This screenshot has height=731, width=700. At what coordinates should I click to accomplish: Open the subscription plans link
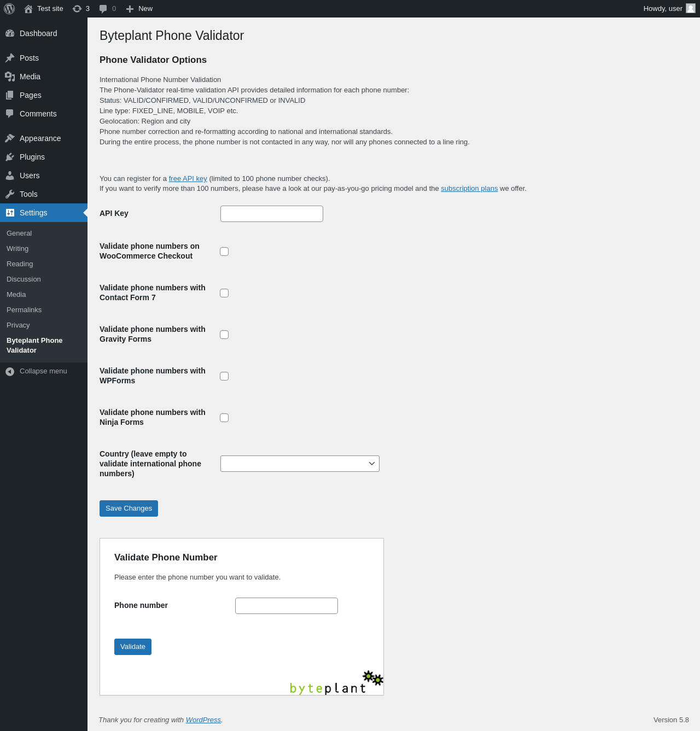[x=469, y=189]
